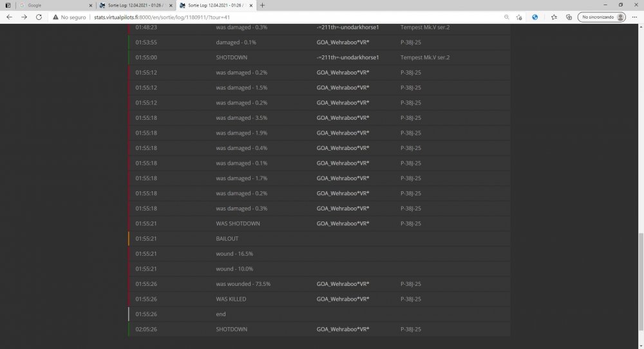The image size is (644, 349).
Task: Open a new browser tab
Action: pos(263,5)
